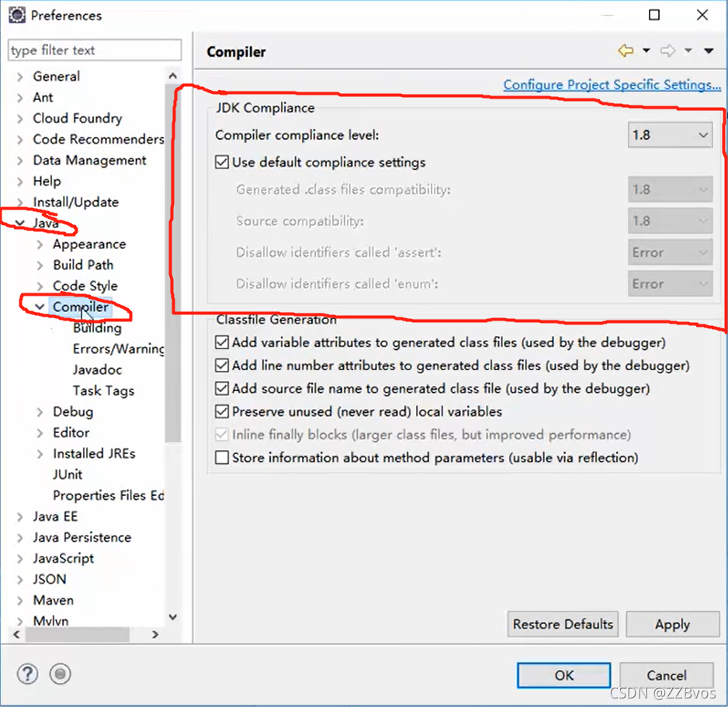The height and width of the screenshot is (707, 728).
Task: Click tree scroll up arrow
Action: coord(173,76)
